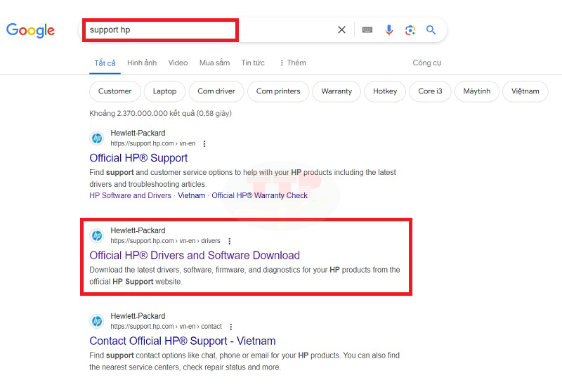Open the on-screen keyboard icon
Viewport: 562px width, 392px height.
367,30
